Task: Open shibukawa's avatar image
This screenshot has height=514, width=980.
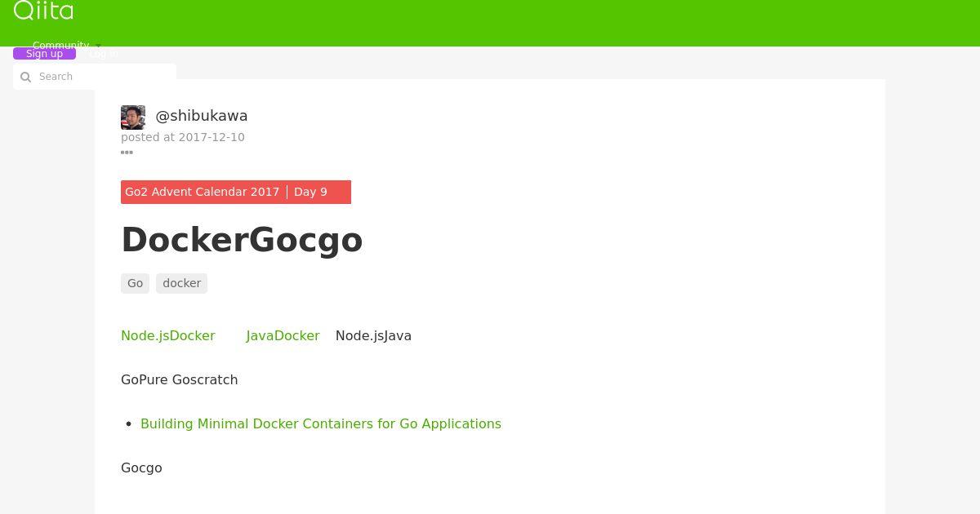Action: pyautogui.click(x=133, y=117)
